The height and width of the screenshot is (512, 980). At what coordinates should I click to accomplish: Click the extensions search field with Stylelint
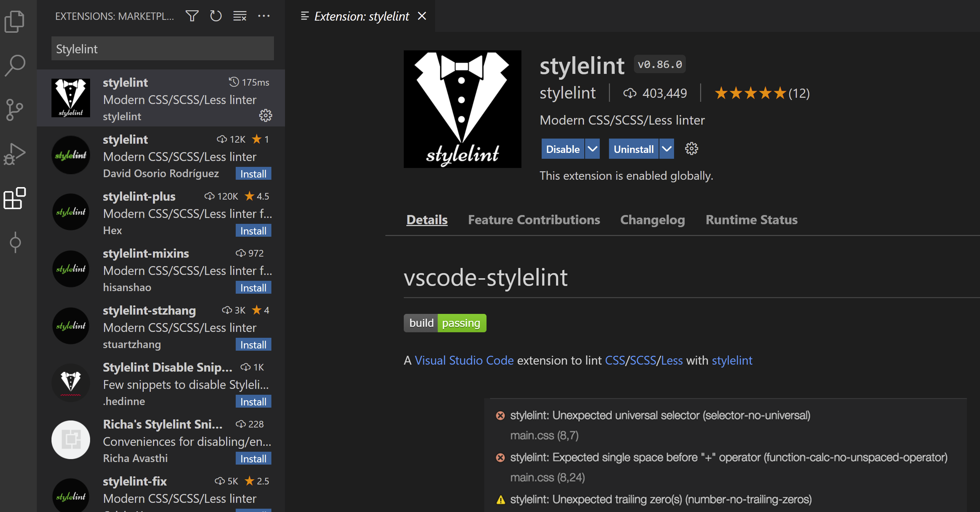click(163, 49)
